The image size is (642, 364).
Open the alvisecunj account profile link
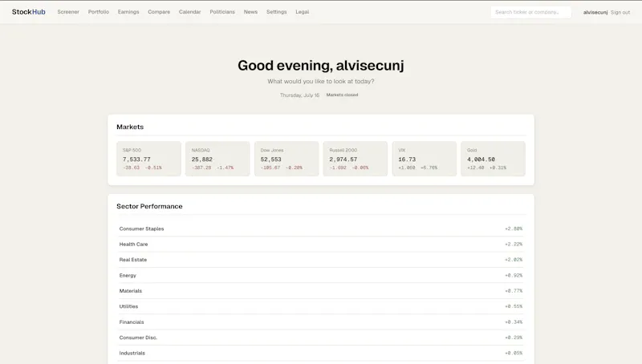point(595,12)
